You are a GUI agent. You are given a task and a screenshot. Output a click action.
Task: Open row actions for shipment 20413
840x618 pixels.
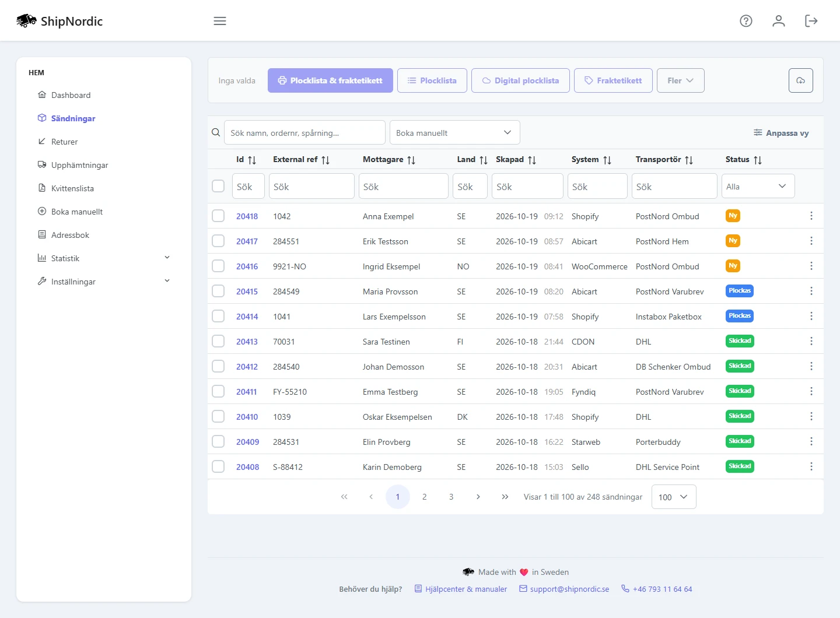(811, 341)
